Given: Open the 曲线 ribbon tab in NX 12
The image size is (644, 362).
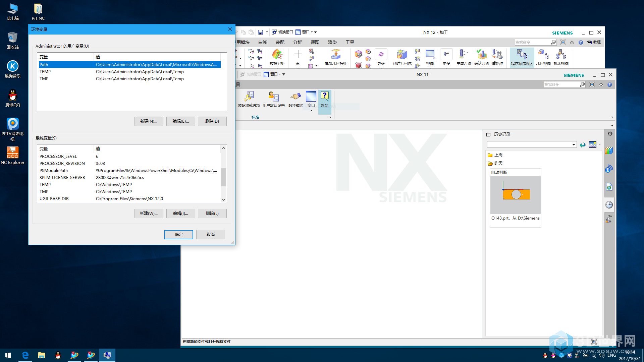Looking at the screenshot, I should 263,42.
